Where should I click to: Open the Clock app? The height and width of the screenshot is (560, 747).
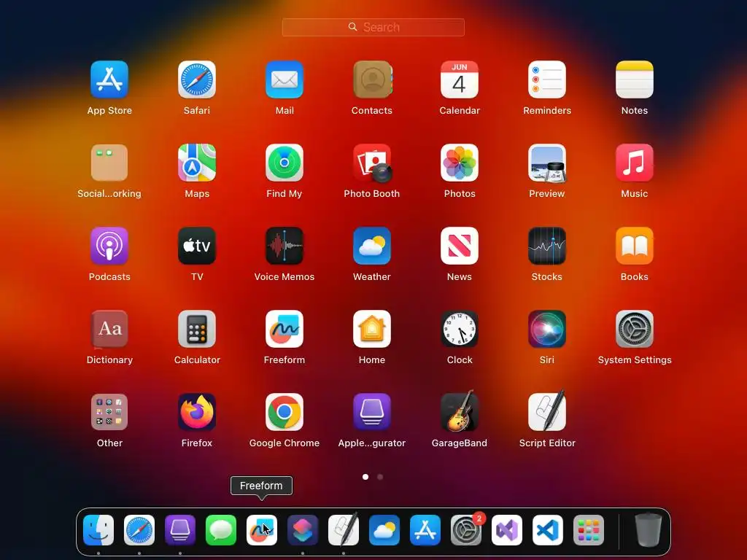click(460, 329)
